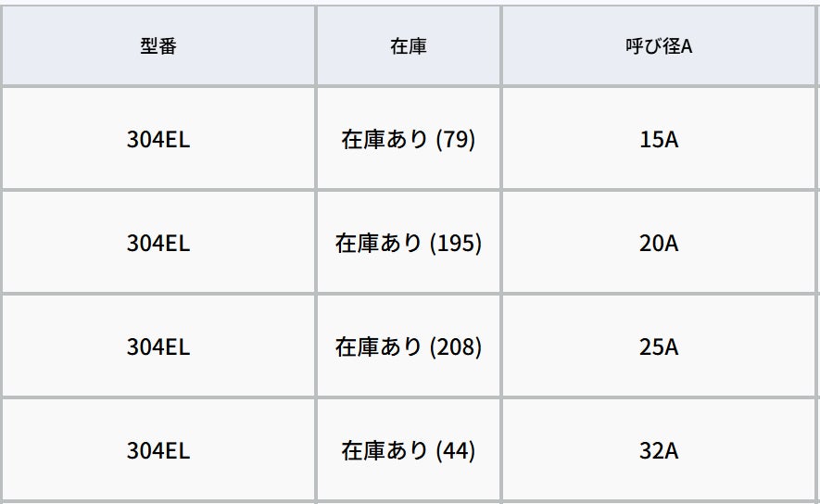Viewport: 820px width, 504px height.
Task: Click the stock count number (195)
Action: (457, 244)
